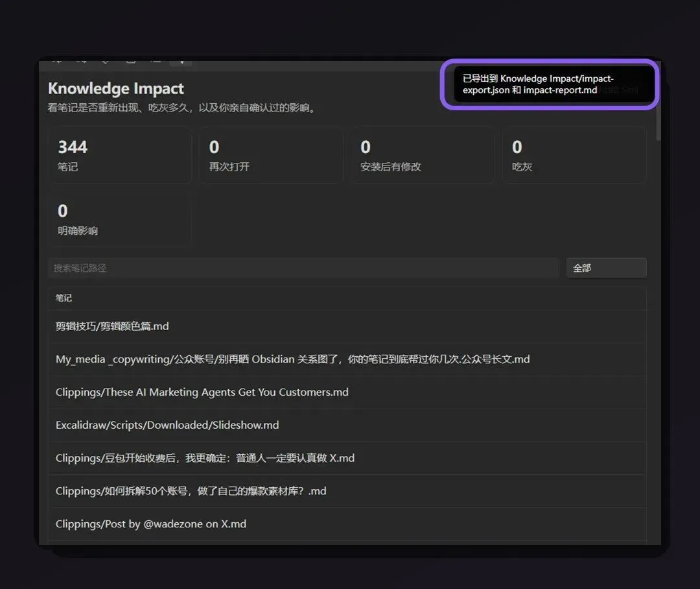Click the 搜索笔记路径 search field
Screen dimensions: 700x589
pos(303,268)
